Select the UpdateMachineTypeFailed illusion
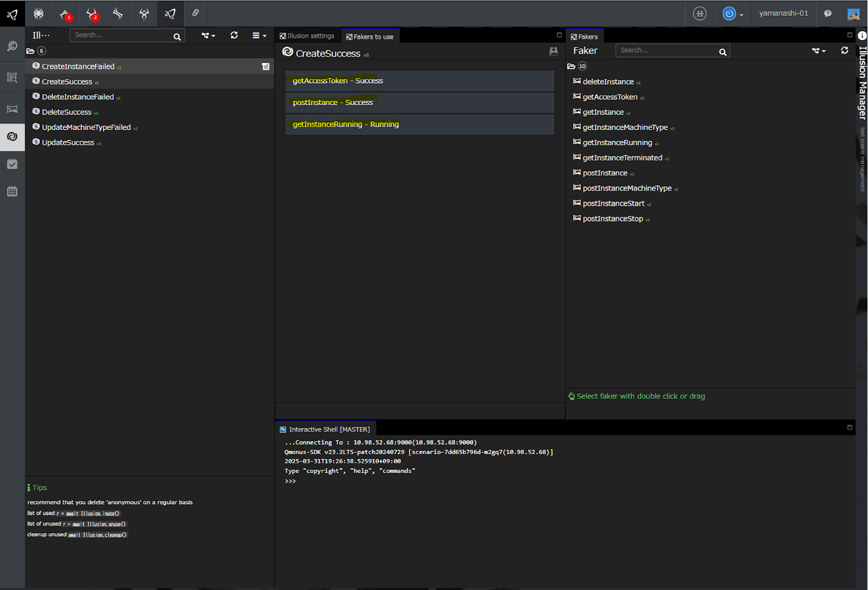Viewport: 868px width, 590px height. pos(86,127)
